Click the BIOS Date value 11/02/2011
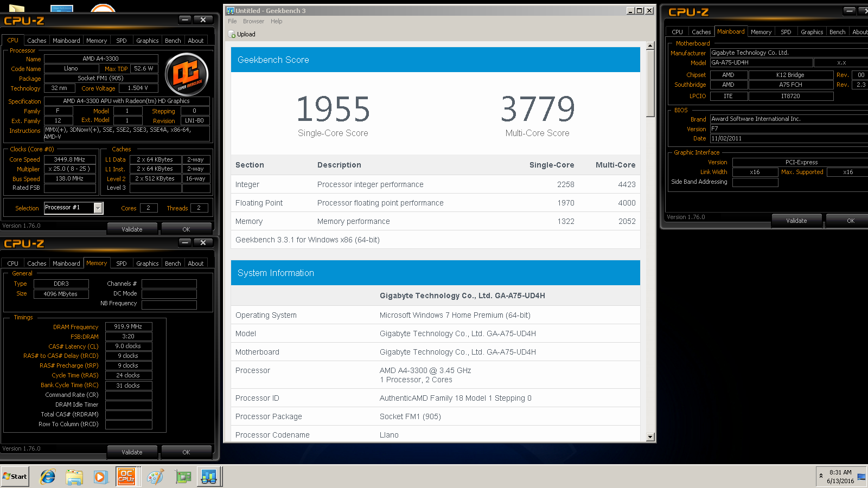 pos(790,138)
